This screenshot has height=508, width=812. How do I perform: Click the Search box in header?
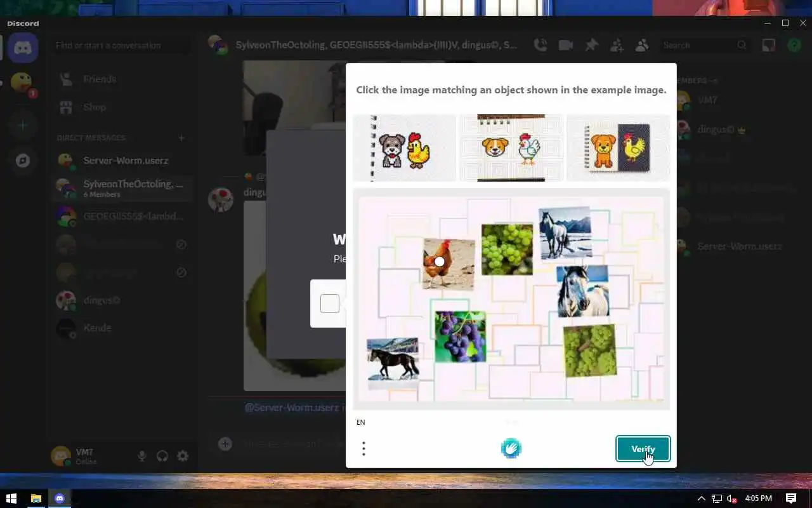coord(704,45)
